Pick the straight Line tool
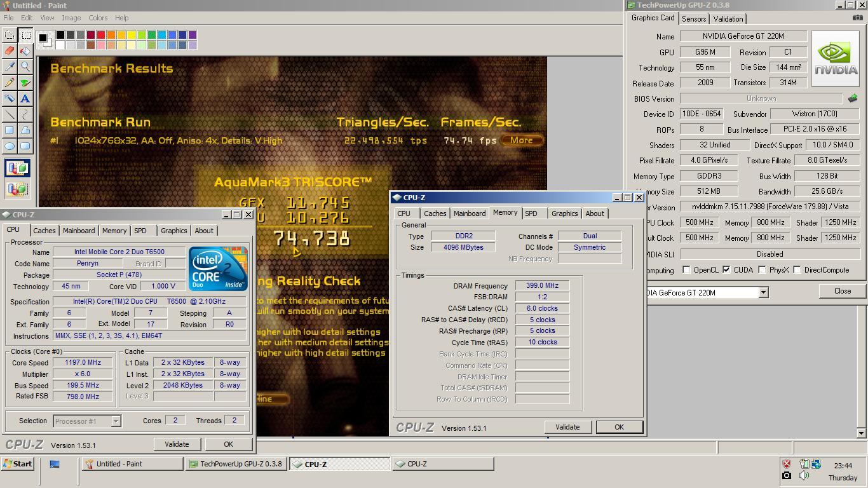Screen dimensions: 868x488 [x=10, y=114]
